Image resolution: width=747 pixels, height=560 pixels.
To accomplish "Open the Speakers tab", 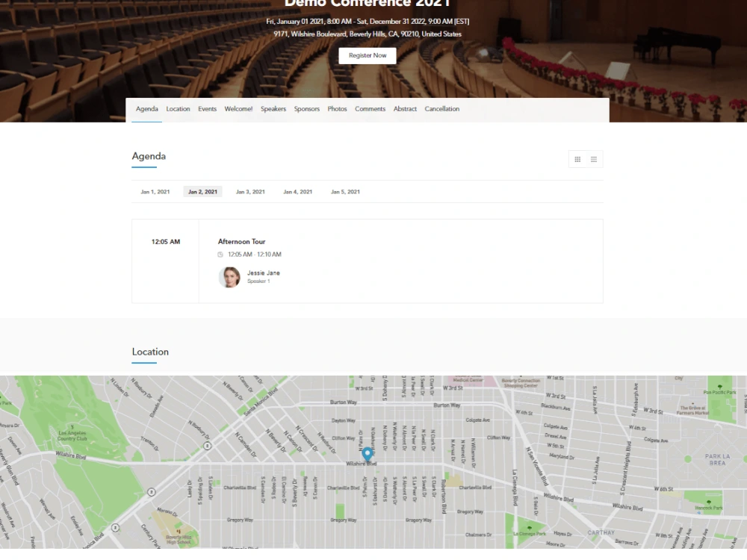I will (x=273, y=109).
